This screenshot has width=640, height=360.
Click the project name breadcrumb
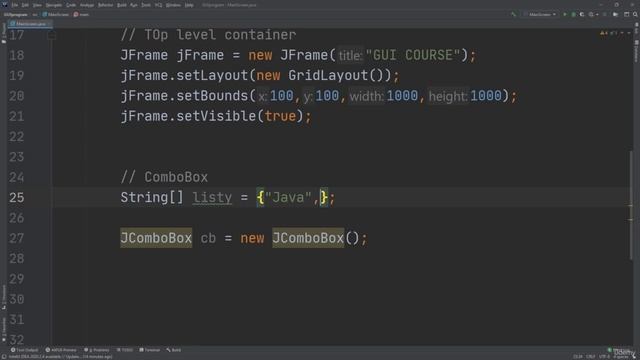click(16, 14)
